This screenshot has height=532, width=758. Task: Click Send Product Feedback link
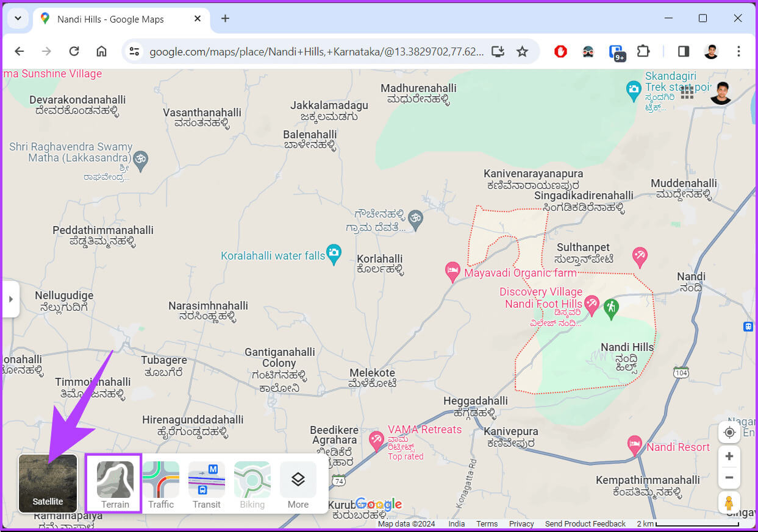coord(585,523)
